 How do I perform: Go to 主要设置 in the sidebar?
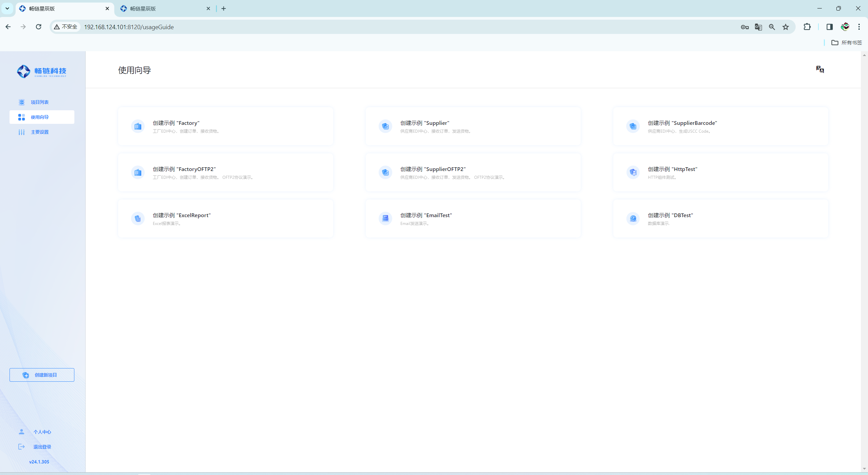coord(39,132)
